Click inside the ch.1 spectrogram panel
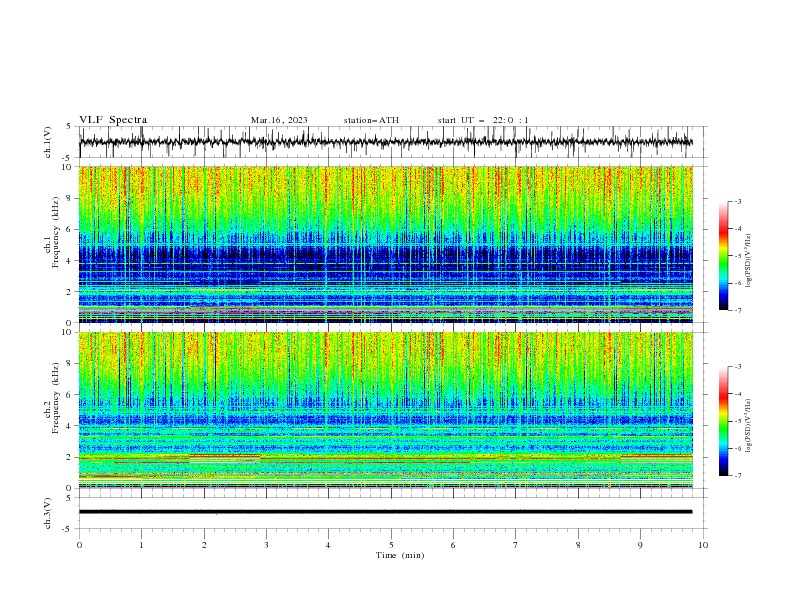This screenshot has height=612, width=792. [385, 244]
